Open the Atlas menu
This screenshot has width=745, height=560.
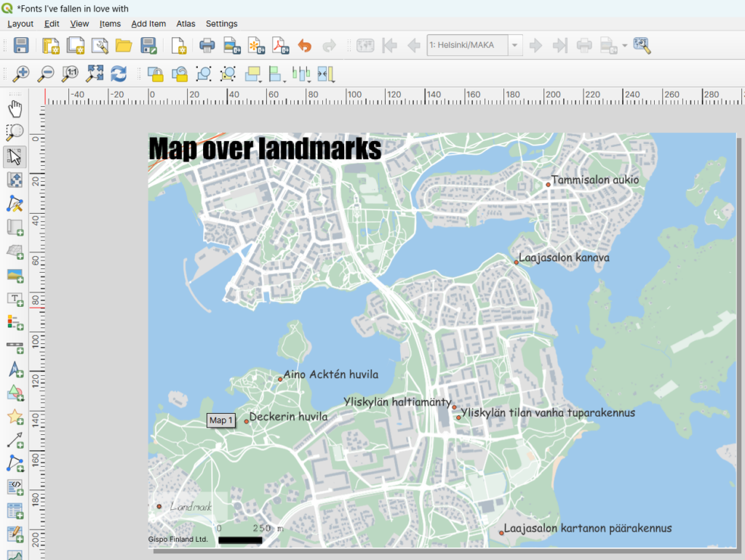click(186, 24)
